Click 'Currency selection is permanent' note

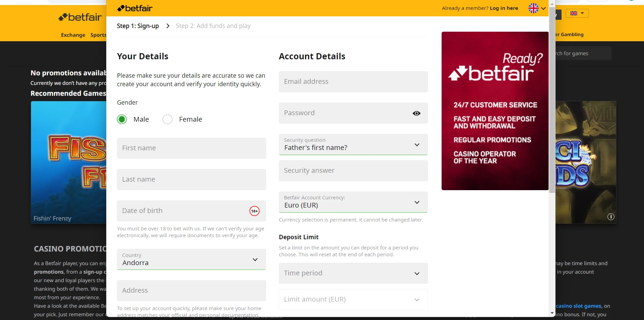pos(351,220)
